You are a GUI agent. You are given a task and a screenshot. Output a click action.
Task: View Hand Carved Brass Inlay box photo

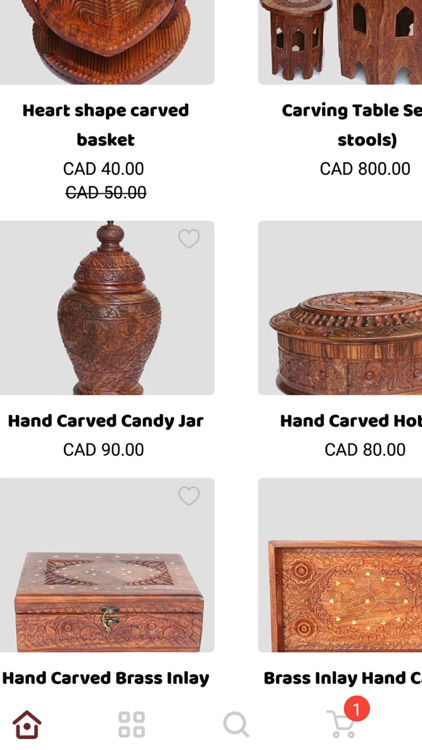point(107,565)
